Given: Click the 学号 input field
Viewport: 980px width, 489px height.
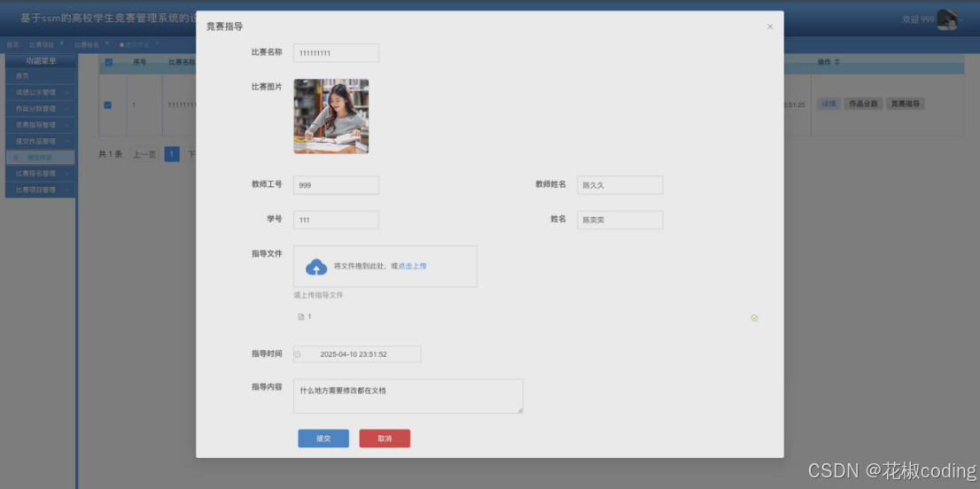Looking at the screenshot, I should tap(336, 220).
